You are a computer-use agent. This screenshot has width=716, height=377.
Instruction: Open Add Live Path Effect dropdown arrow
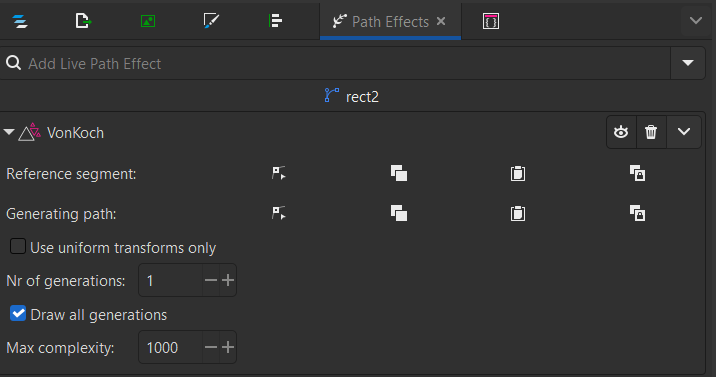688,63
